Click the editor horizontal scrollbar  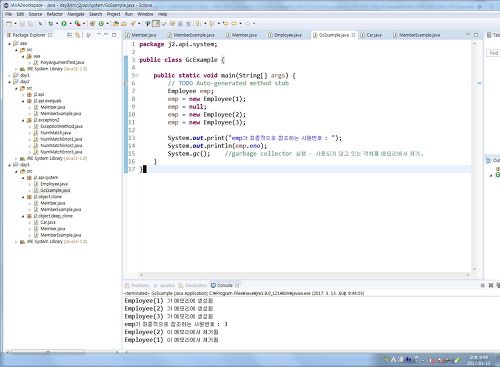(304, 275)
